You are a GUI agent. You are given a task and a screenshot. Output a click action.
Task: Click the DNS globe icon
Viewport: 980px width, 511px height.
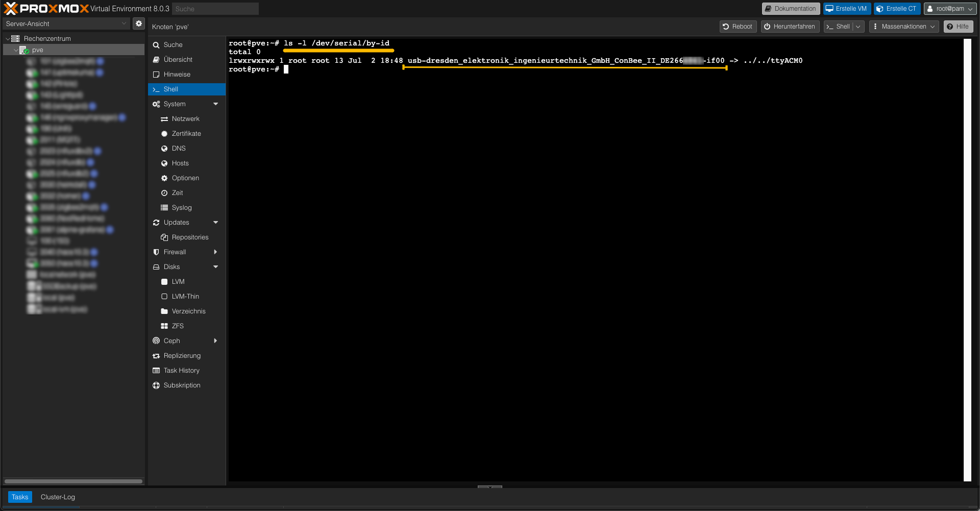click(164, 148)
